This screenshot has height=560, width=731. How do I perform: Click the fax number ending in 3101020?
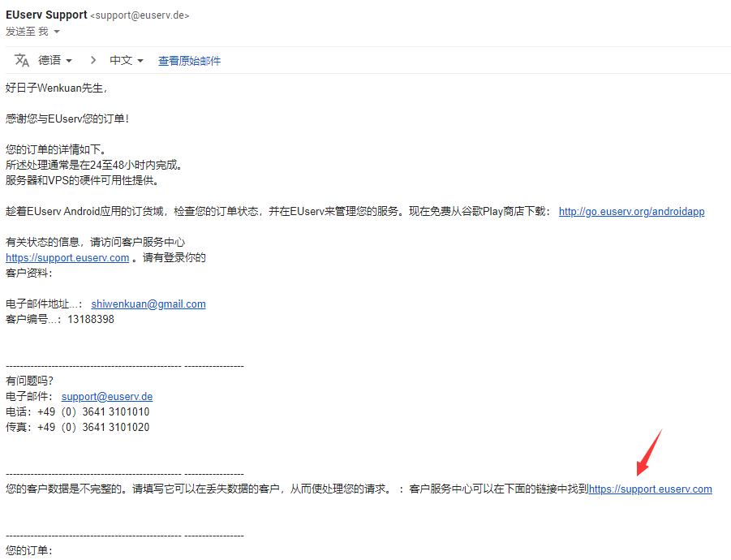93,427
